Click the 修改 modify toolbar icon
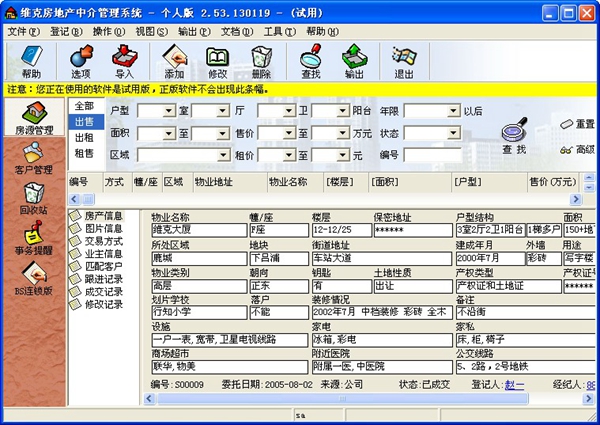 tap(217, 62)
